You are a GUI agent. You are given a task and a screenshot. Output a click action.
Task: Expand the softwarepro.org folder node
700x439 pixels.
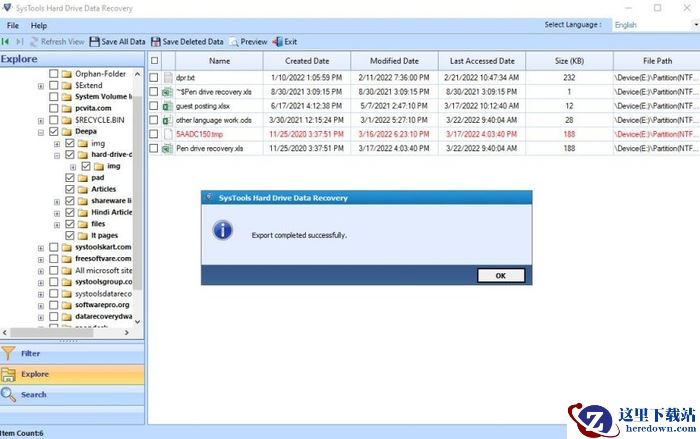pos(41,306)
